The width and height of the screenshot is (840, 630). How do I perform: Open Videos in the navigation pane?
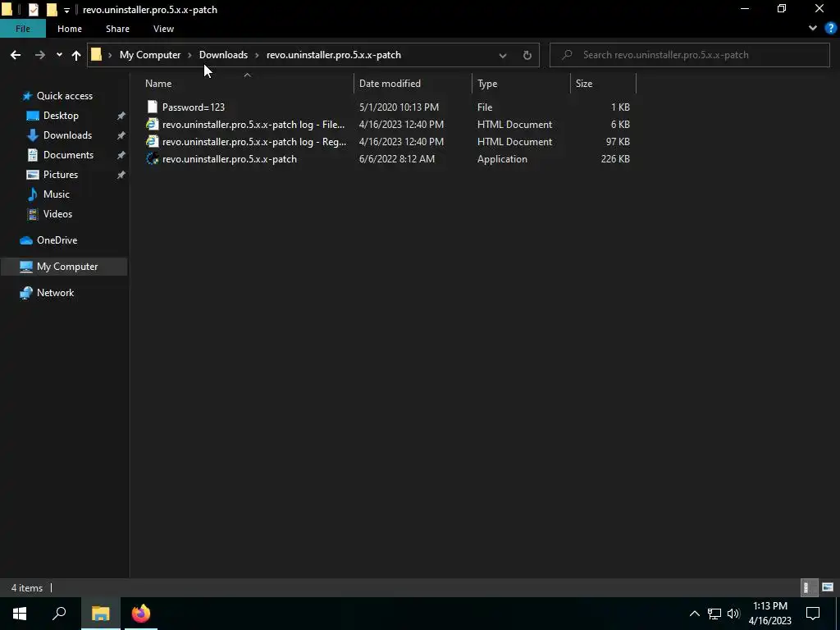point(57,214)
